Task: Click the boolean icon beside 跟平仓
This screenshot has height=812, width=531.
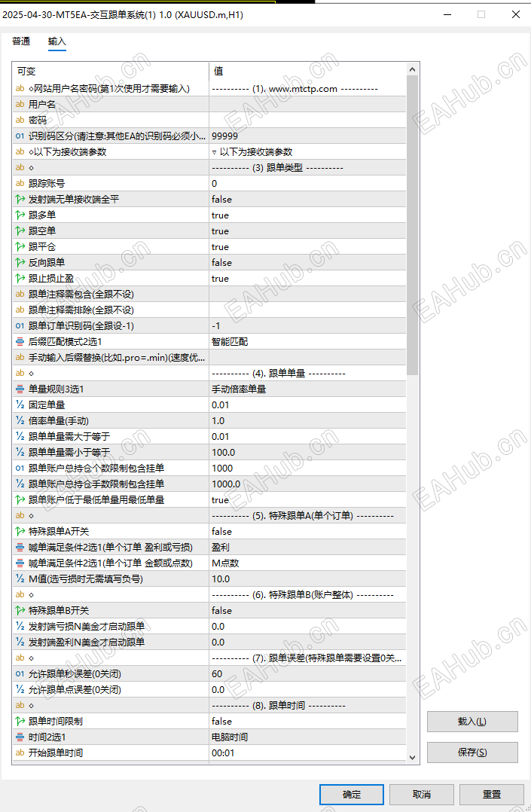Action: pyautogui.click(x=20, y=246)
